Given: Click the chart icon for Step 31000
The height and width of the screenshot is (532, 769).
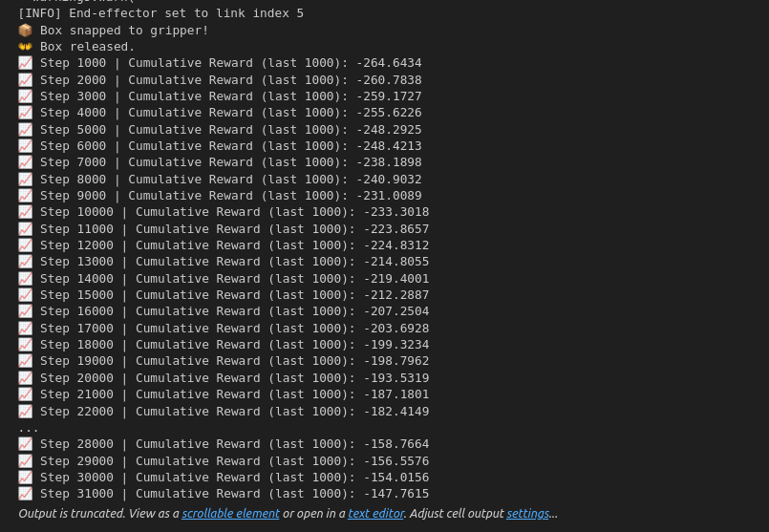Looking at the screenshot, I should pyautogui.click(x=26, y=494).
